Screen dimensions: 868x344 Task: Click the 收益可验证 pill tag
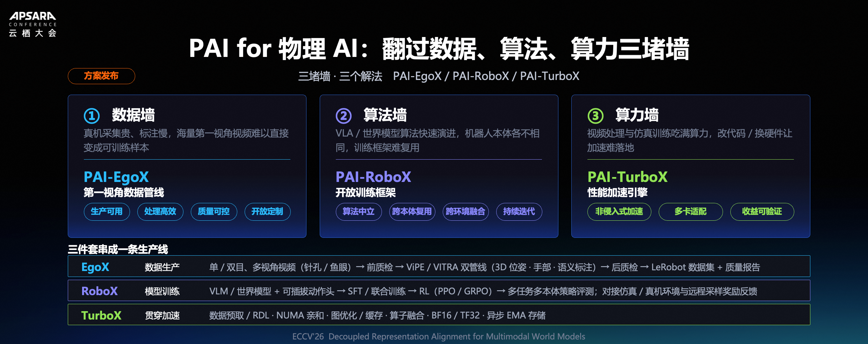pos(762,212)
